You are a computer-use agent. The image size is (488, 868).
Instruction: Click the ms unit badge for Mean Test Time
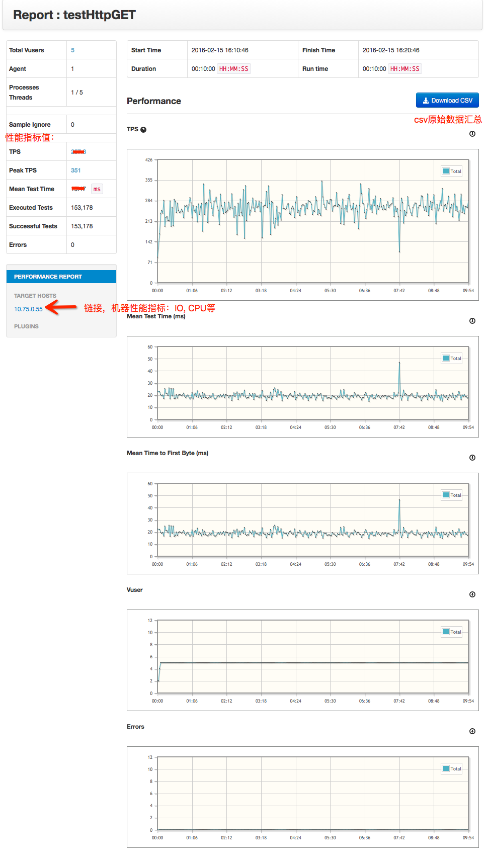tap(97, 189)
